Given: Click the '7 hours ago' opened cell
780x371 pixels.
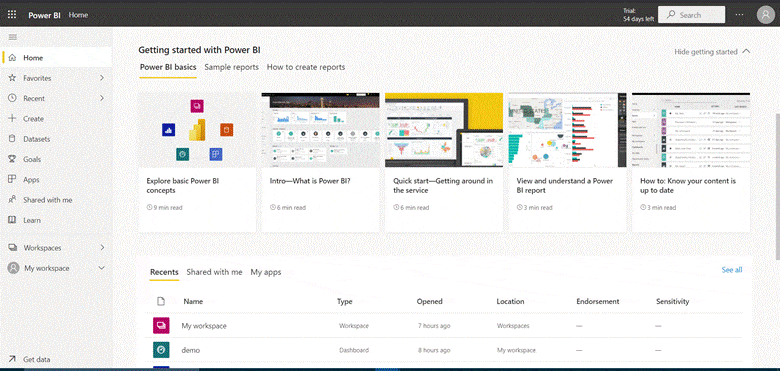Looking at the screenshot, I should (x=434, y=326).
